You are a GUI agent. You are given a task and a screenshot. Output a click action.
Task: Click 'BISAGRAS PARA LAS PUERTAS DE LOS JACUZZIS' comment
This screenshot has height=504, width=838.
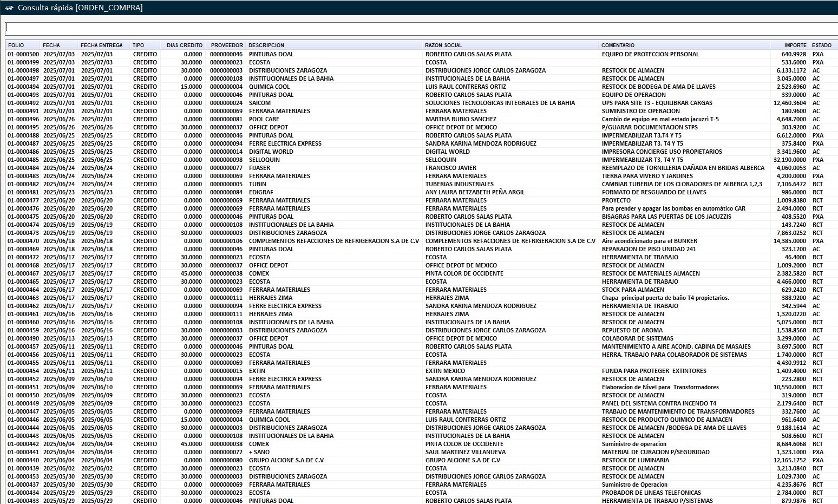(666, 217)
